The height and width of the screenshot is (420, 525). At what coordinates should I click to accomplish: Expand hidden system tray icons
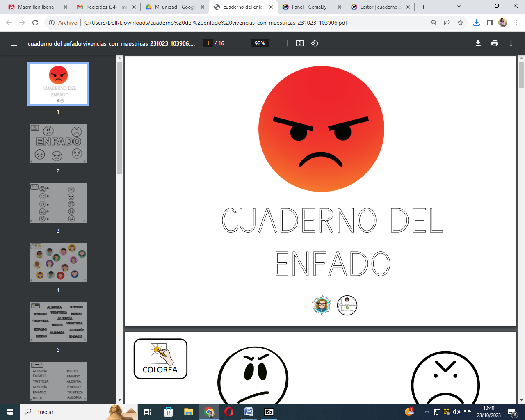(x=427, y=411)
